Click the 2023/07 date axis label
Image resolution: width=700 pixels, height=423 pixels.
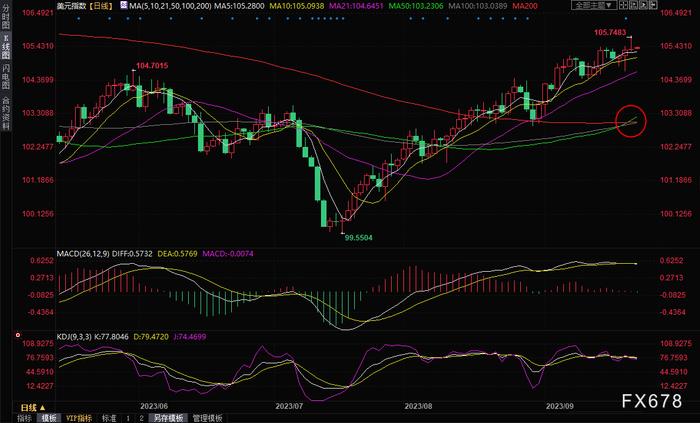pos(289,406)
